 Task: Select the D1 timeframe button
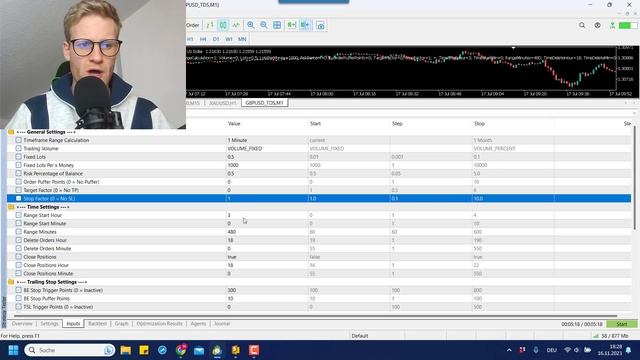coord(216,39)
